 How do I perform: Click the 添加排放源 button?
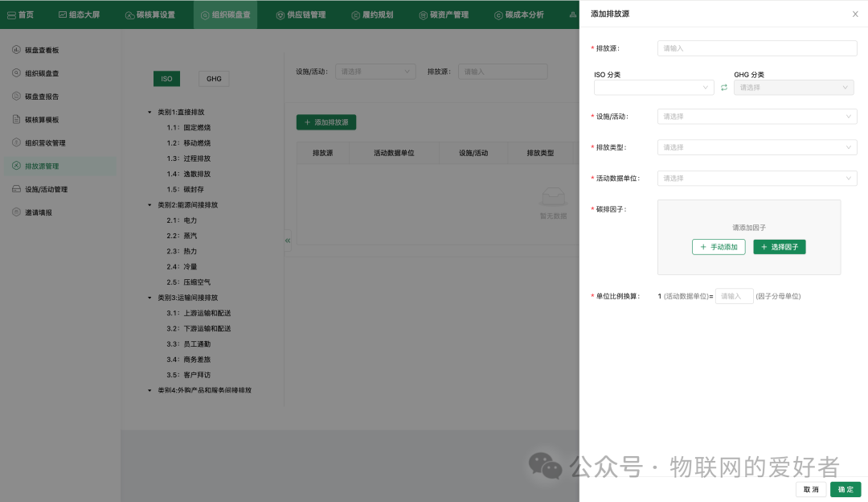(325, 122)
